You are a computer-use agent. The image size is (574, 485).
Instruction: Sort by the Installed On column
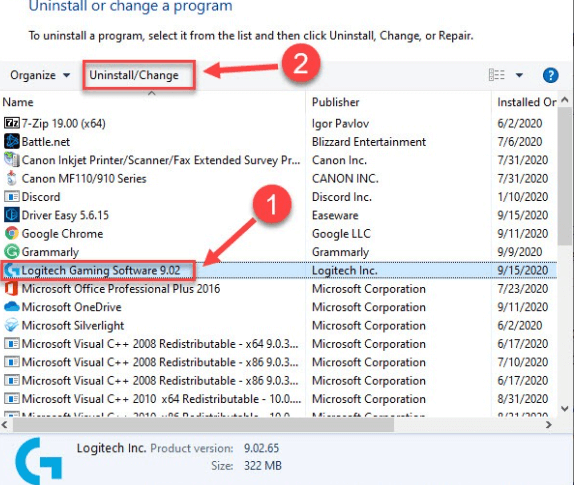point(526,102)
